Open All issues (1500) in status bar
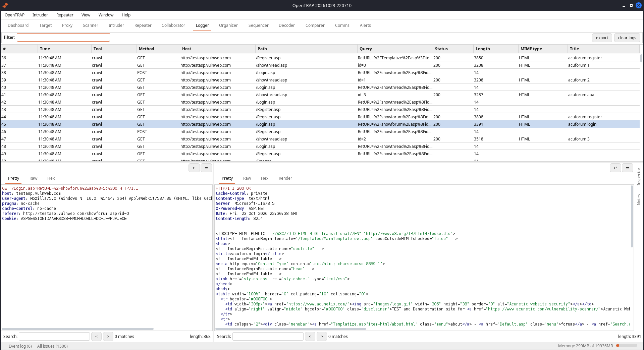 click(52, 346)
